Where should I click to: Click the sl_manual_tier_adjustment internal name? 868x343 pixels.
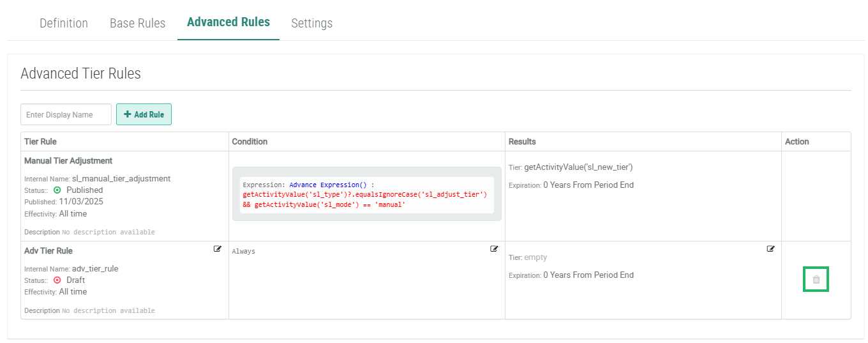click(x=121, y=179)
